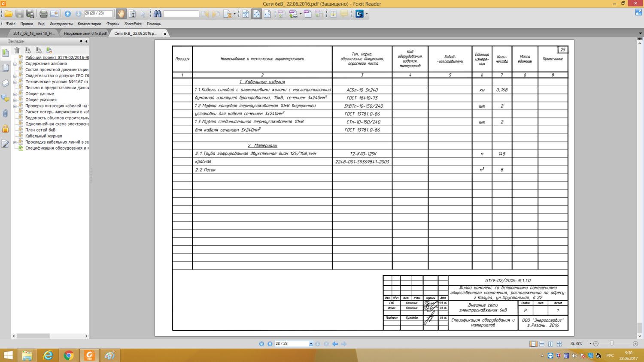Open the Помощь menu
This screenshot has height=362, width=644.
[x=154, y=24]
